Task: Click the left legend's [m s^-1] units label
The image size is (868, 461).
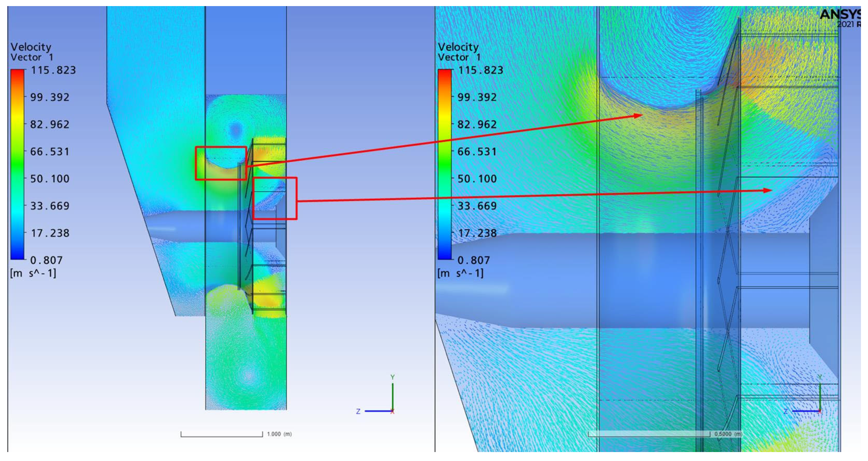Action: [x=33, y=273]
